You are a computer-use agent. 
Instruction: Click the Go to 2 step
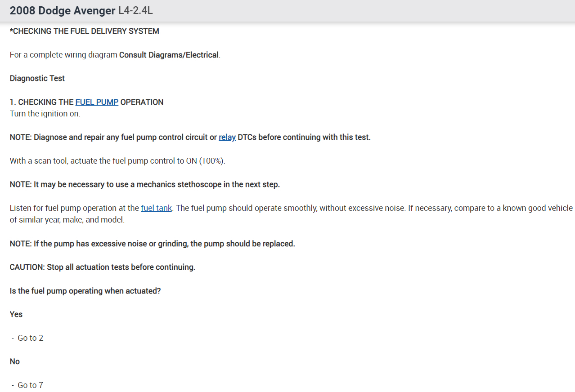point(30,338)
